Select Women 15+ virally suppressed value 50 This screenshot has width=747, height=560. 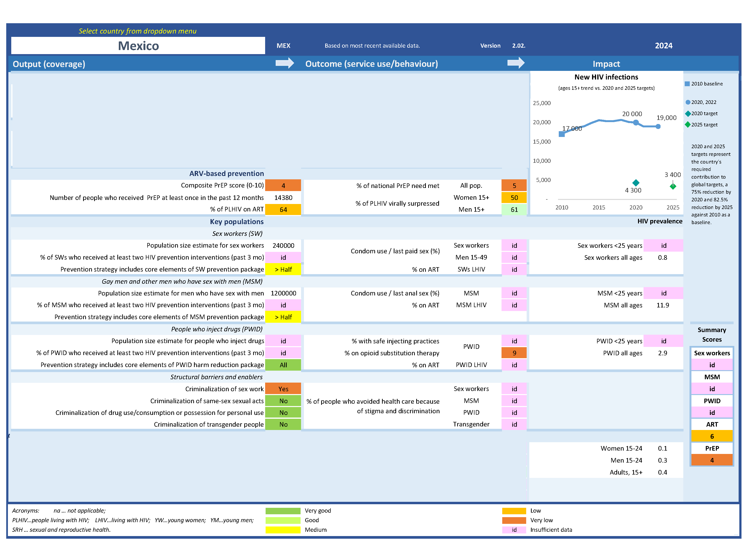click(514, 198)
